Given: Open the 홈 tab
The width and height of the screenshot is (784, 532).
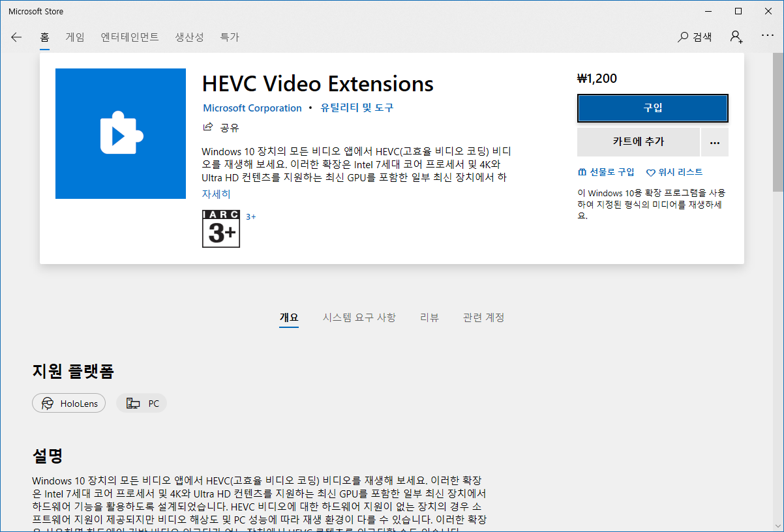Looking at the screenshot, I should [44, 37].
